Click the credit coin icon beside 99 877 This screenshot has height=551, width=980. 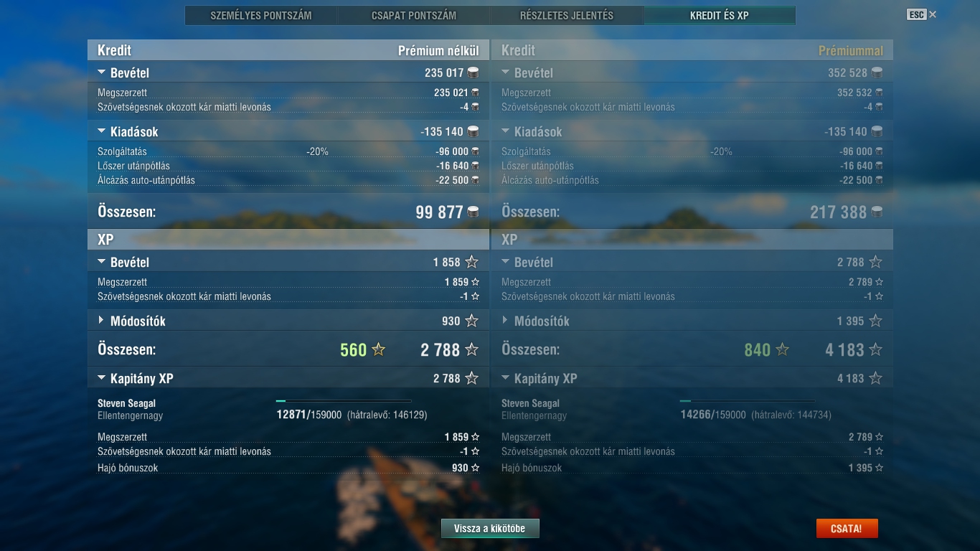(x=473, y=212)
